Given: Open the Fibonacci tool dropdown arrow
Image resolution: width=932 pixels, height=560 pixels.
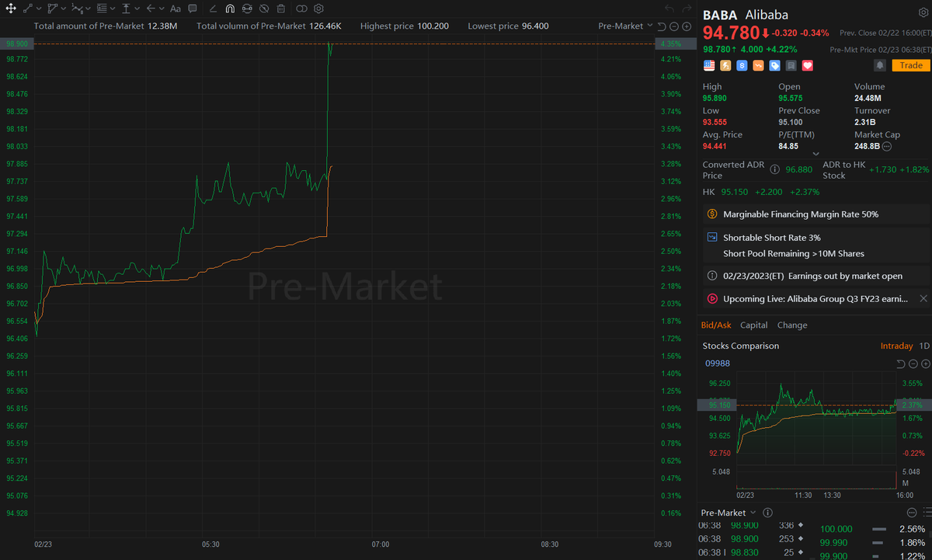Looking at the screenshot, I should (113, 9).
